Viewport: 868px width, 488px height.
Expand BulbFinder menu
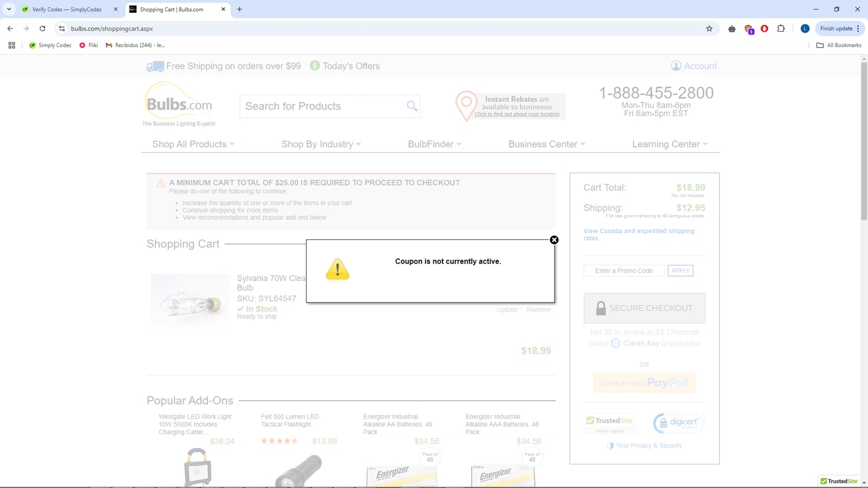[x=435, y=144]
